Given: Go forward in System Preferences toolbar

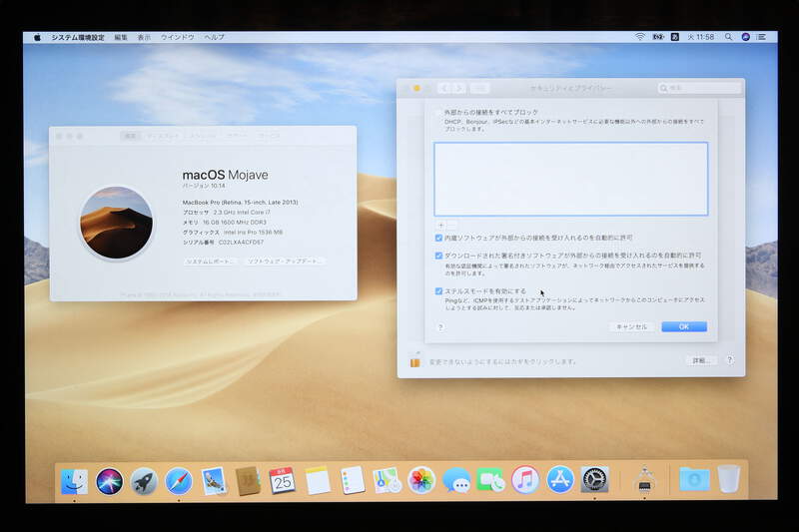Looking at the screenshot, I should (x=458, y=89).
